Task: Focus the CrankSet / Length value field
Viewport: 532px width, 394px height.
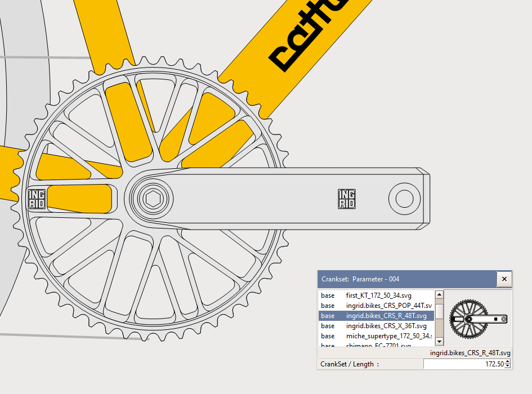Action: (x=464, y=364)
